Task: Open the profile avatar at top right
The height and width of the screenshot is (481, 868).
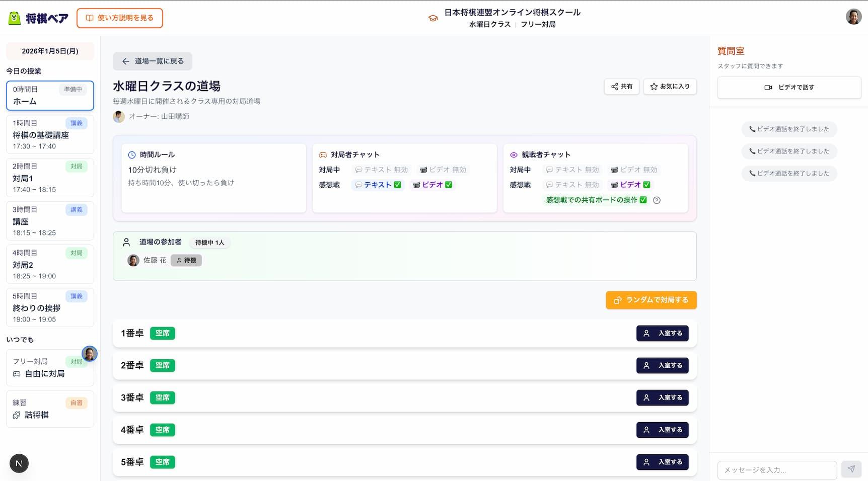Action: click(x=852, y=17)
